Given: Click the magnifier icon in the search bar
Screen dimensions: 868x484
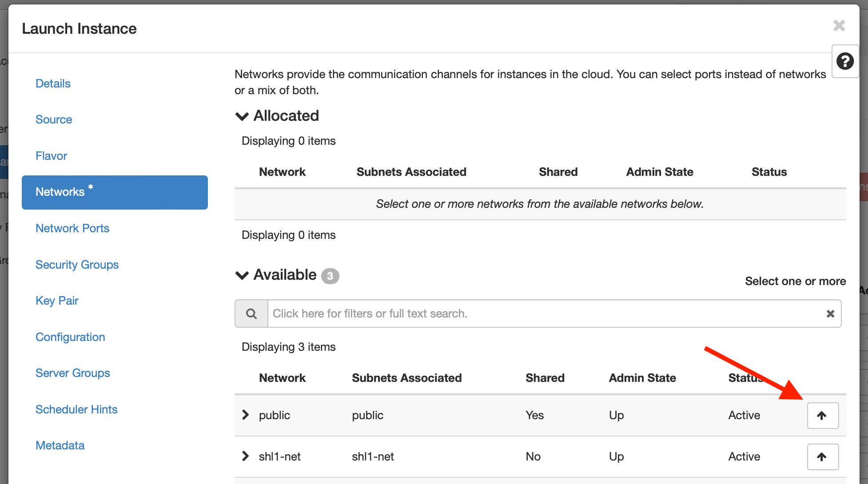Looking at the screenshot, I should pyautogui.click(x=251, y=313).
